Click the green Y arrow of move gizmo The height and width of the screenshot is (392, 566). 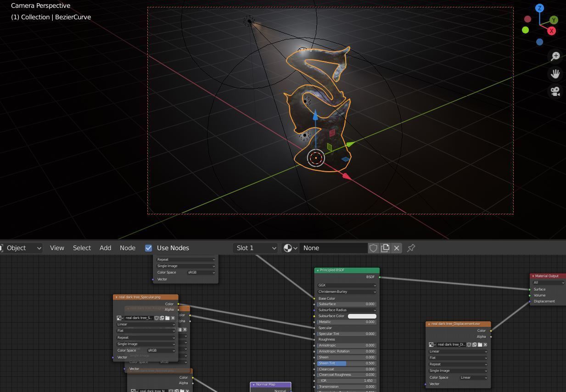[350, 145]
